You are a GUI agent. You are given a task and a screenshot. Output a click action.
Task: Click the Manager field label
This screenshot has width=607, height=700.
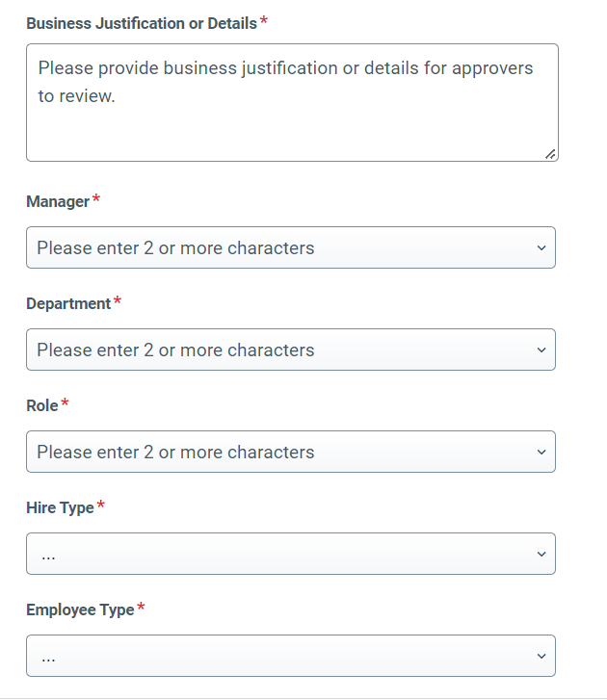(x=58, y=202)
